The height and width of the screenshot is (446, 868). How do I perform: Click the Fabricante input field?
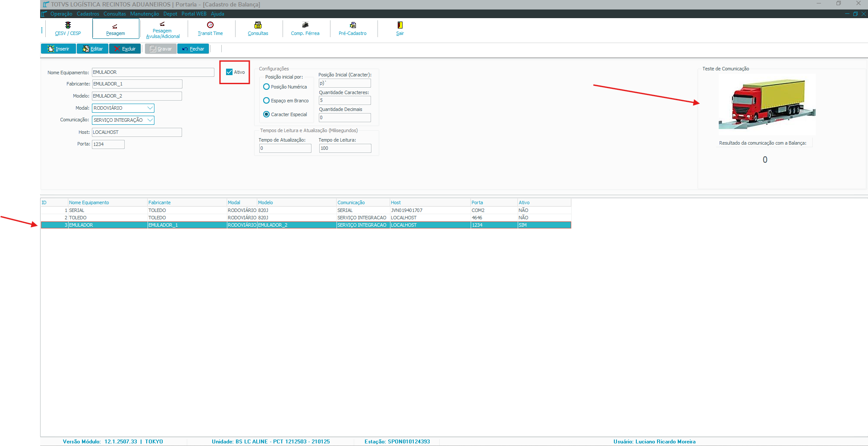coord(137,84)
